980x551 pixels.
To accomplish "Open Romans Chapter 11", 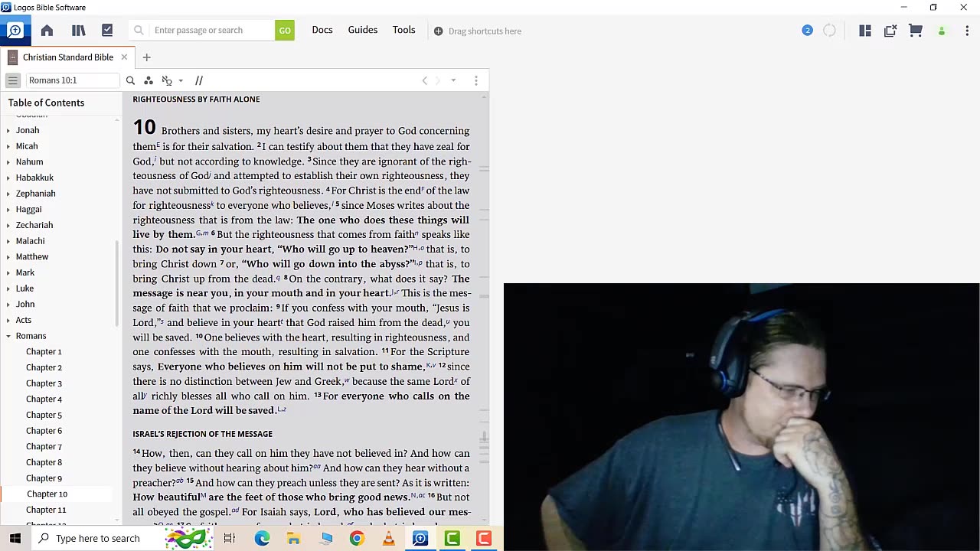I will click(x=46, y=510).
